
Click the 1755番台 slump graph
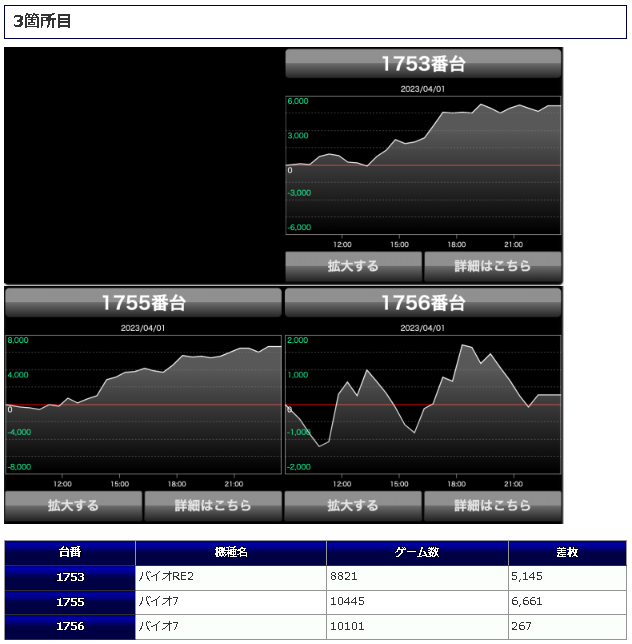coord(143,405)
